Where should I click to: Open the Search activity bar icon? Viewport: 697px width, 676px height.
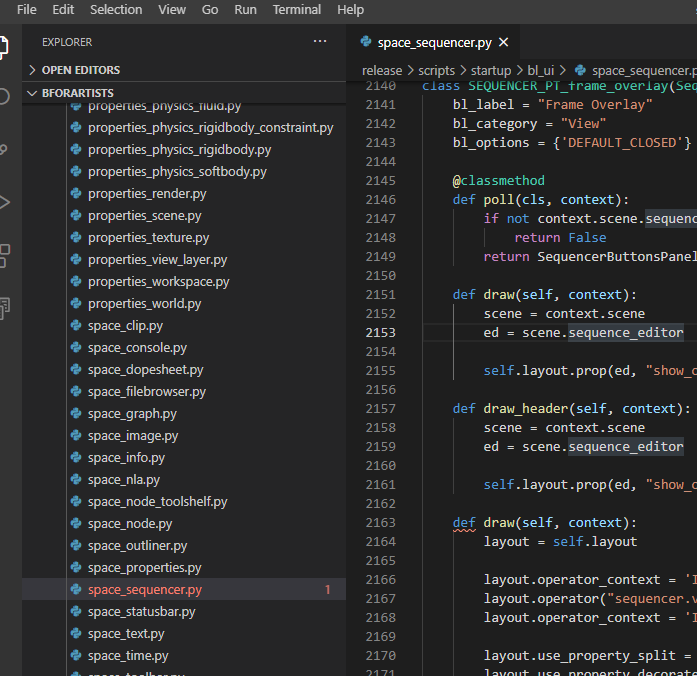[x=4, y=96]
